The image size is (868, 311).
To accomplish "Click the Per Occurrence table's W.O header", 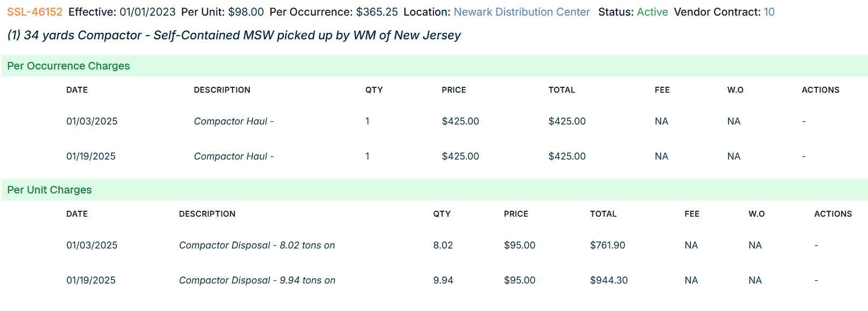I will [735, 90].
